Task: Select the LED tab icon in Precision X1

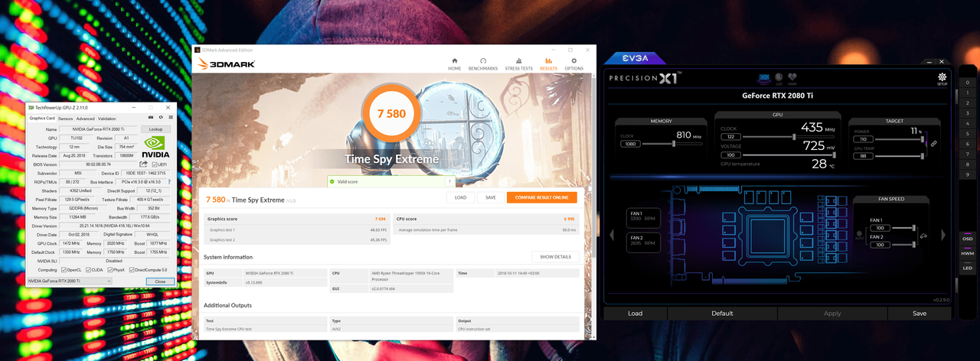Action: point(779,79)
